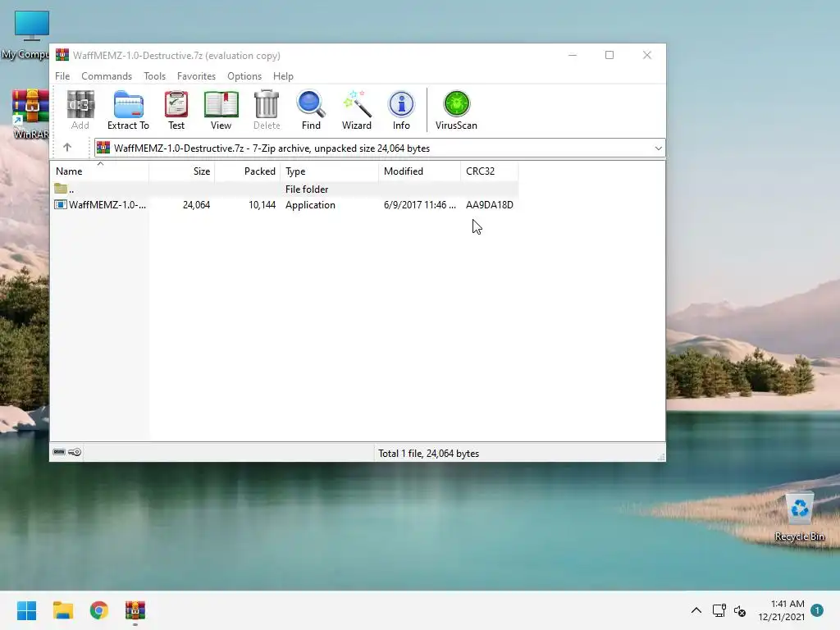
Task: Open File Explorer from taskbar
Action: [x=62, y=610]
